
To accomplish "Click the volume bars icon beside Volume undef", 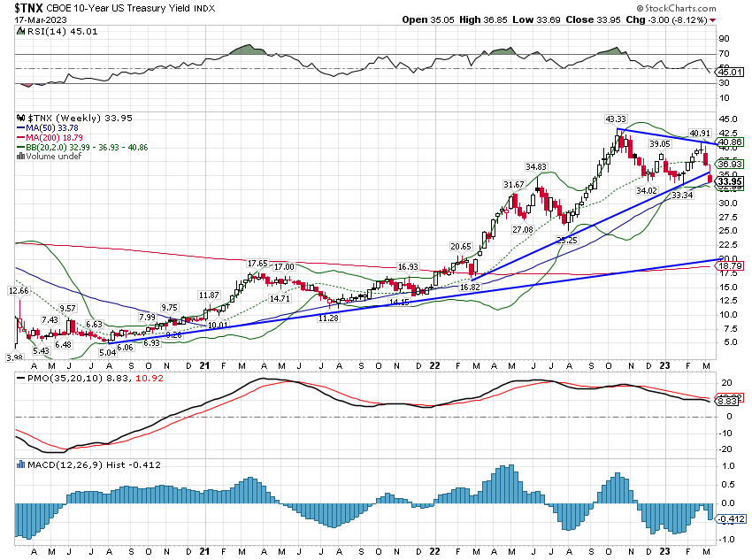I will (x=20, y=157).
